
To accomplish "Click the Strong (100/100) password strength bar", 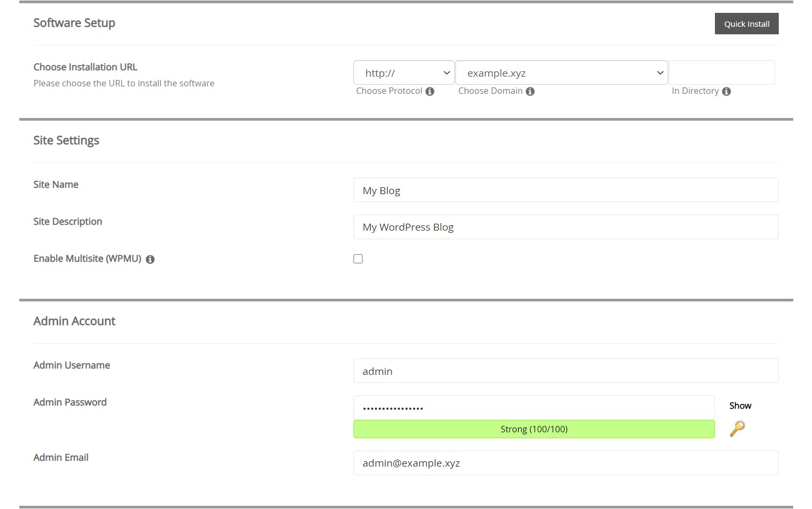I will click(534, 429).
